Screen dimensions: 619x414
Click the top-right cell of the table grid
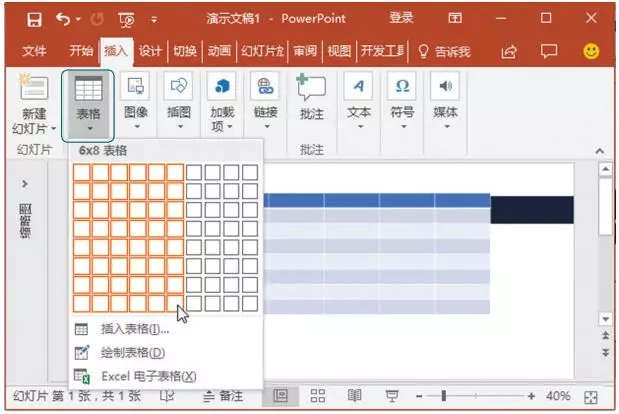tap(250, 173)
